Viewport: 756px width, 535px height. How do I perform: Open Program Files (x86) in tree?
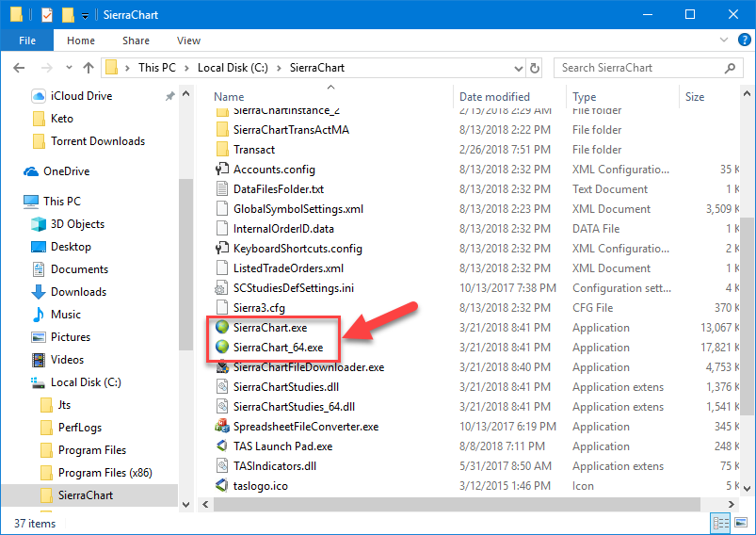click(105, 473)
